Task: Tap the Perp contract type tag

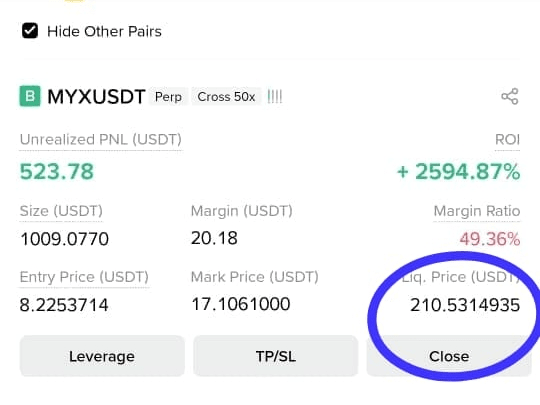Action: pos(168,97)
